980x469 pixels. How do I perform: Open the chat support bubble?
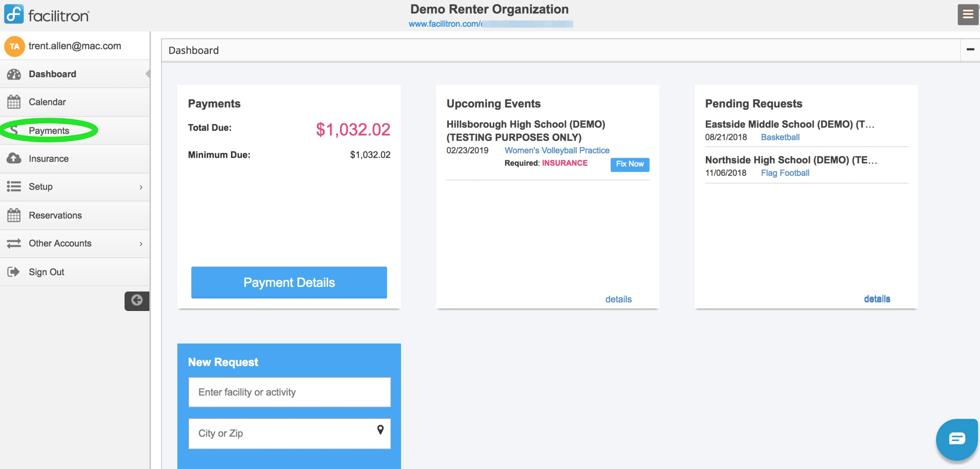pyautogui.click(x=956, y=439)
